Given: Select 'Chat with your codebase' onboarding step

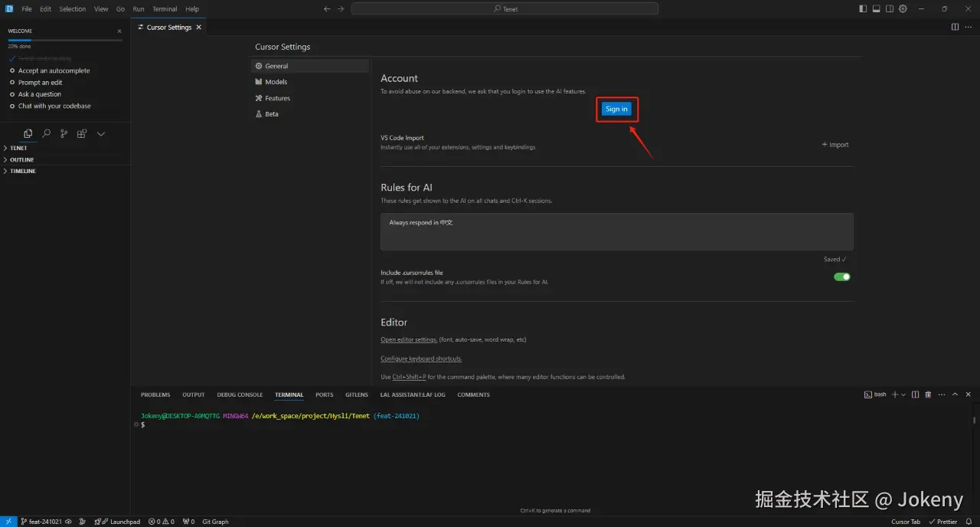Looking at the screenshot, I should coord(54,106).
